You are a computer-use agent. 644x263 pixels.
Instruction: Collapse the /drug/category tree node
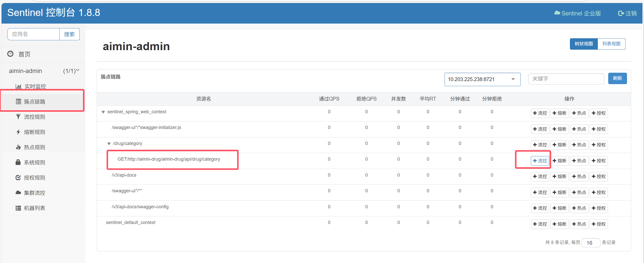(109, 144)
